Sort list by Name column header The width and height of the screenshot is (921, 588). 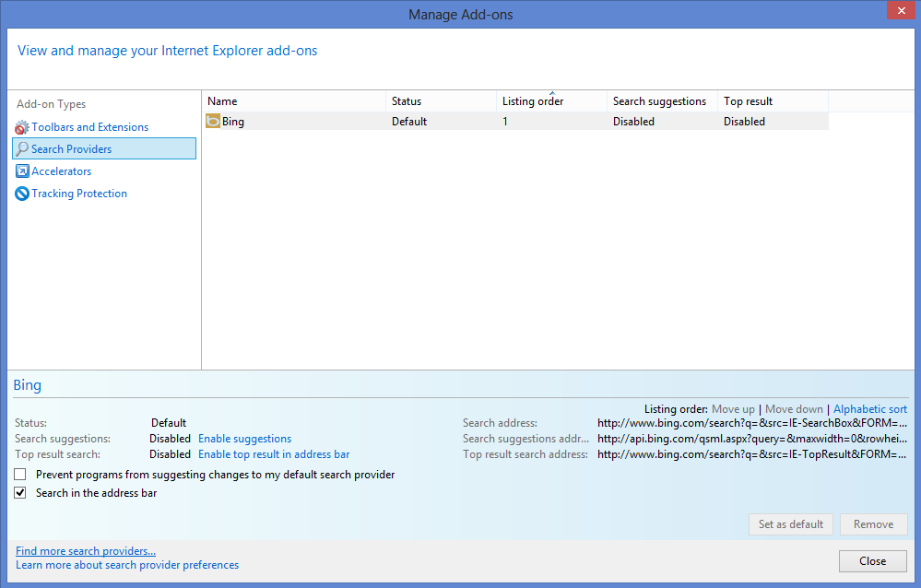coord(294,101)
